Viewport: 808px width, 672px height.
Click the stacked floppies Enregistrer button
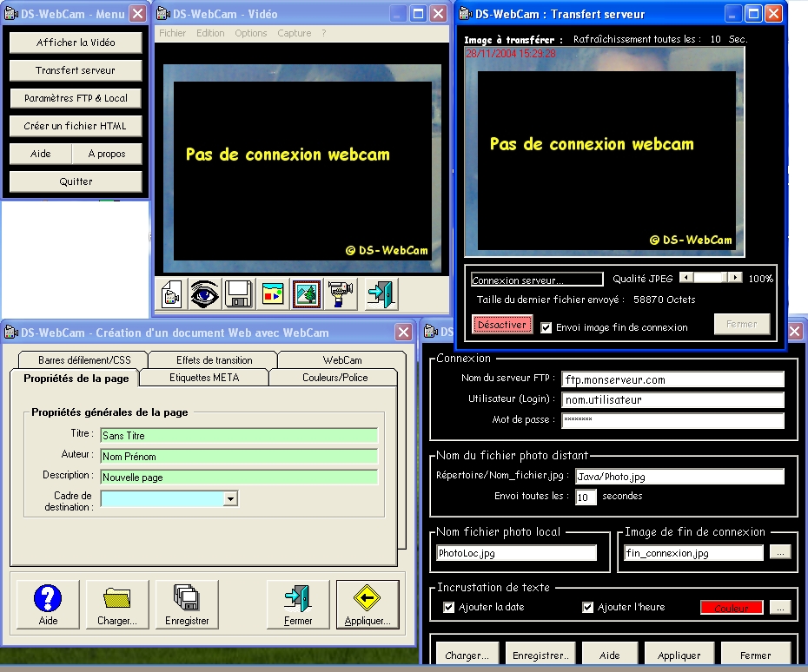[x=187, y=604]
